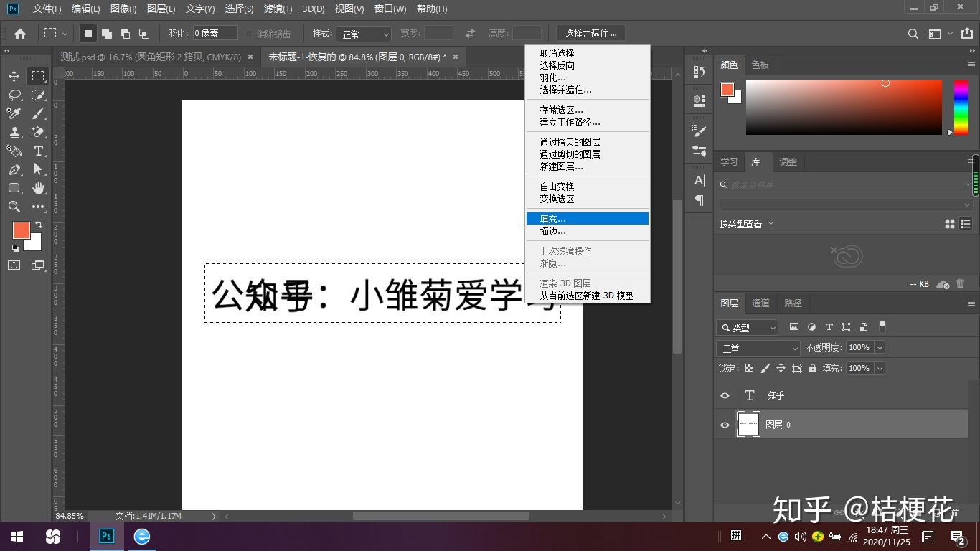
Task: Select the Move tool
Action: coord(14,76)
